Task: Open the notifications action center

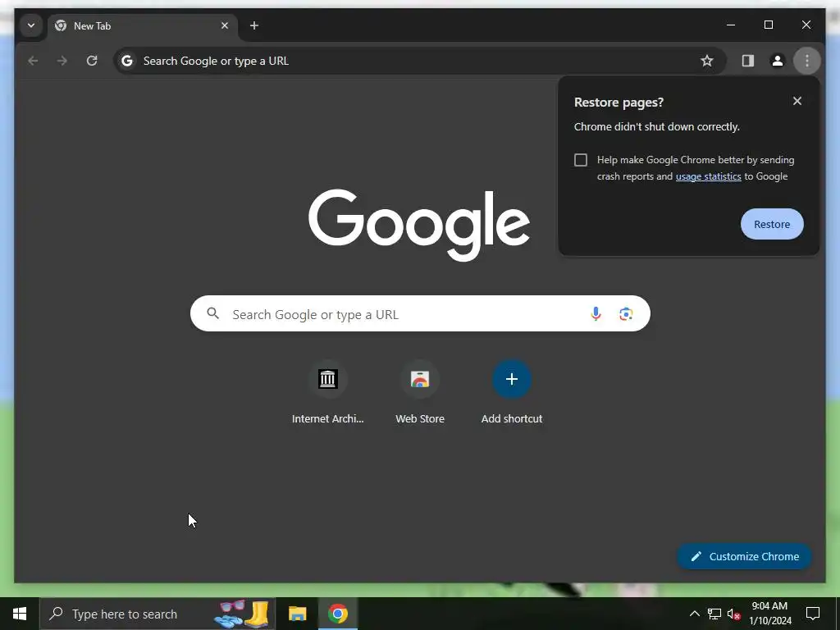Action: coord(813,614)
